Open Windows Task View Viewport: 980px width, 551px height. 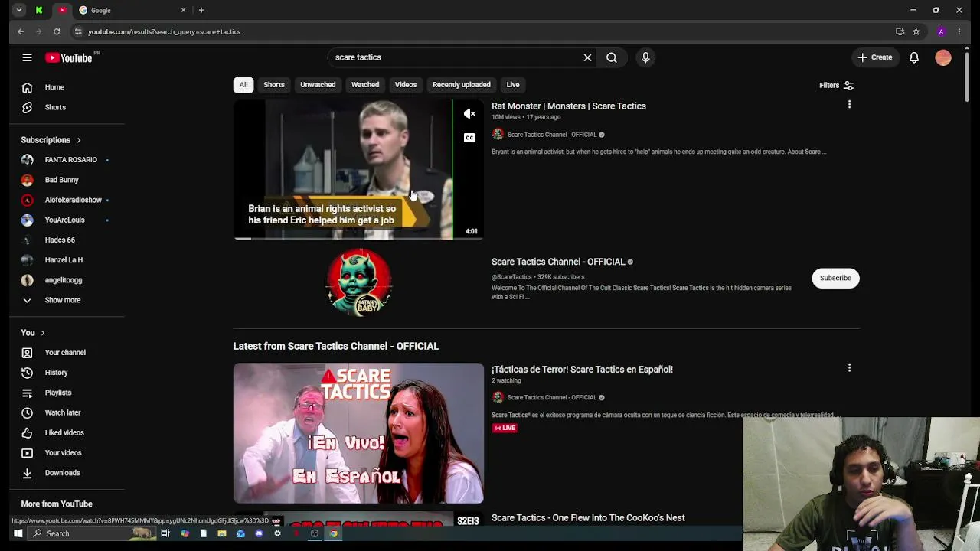165,533
